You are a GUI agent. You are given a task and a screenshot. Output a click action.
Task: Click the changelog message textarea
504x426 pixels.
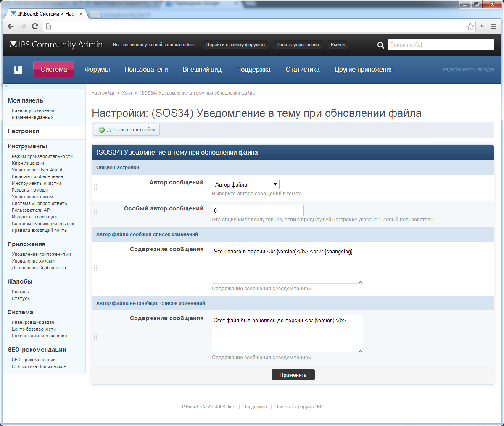(x=288, y=265)
